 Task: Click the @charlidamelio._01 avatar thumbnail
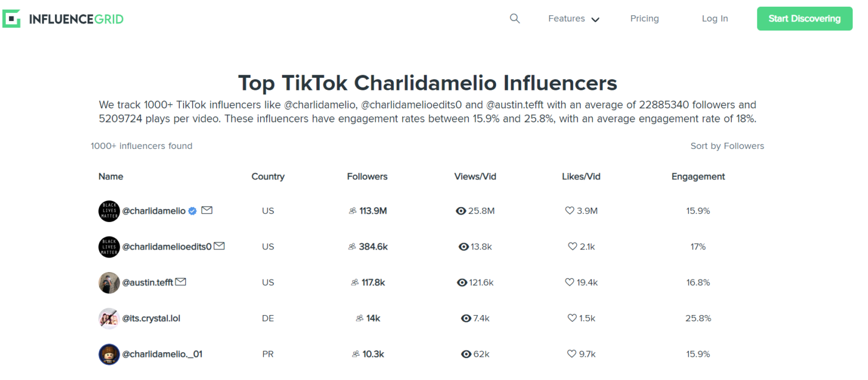point(109,354)
